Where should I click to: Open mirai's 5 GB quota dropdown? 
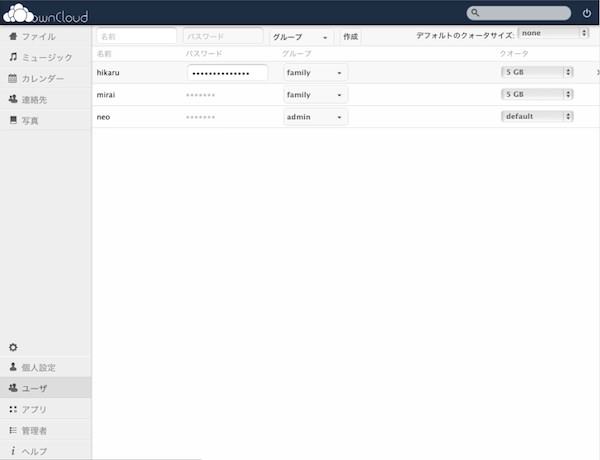click(537, 94)
